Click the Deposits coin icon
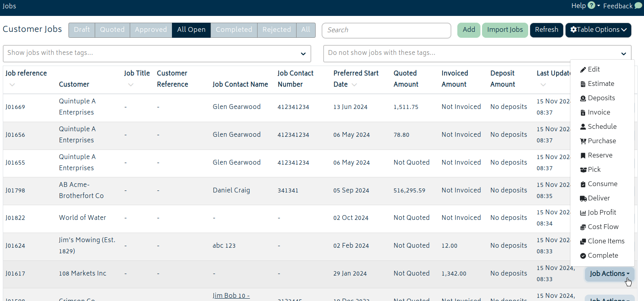 [x=583, y=98]
